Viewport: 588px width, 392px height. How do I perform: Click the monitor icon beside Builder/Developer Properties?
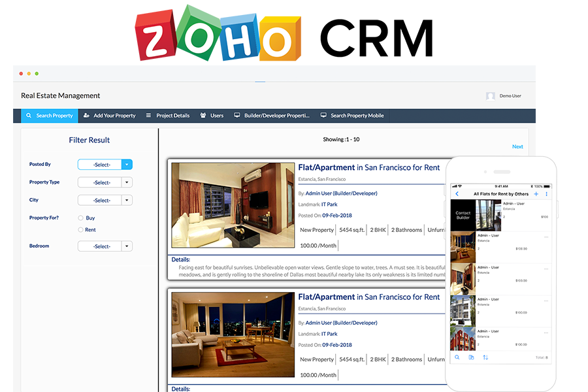[237, 116]
